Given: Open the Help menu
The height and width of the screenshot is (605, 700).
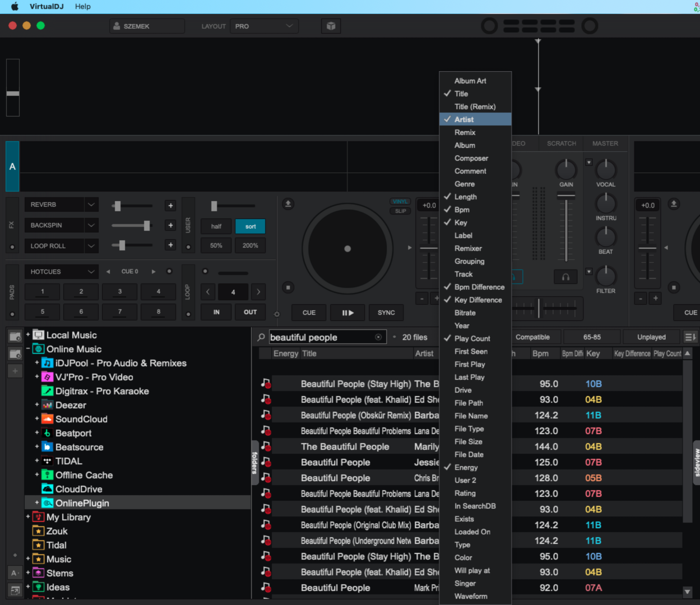Looking at the screenshot, I should [83, 6].
